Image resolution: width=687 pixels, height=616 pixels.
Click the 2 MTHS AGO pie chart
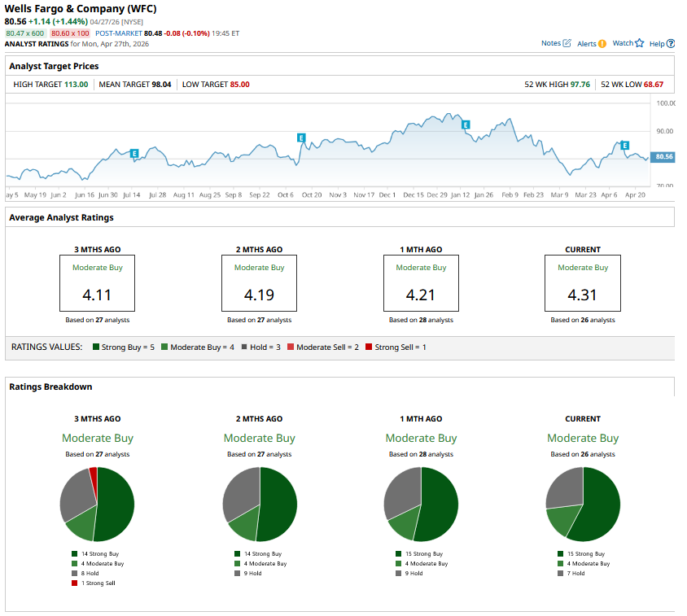[260, 505]
